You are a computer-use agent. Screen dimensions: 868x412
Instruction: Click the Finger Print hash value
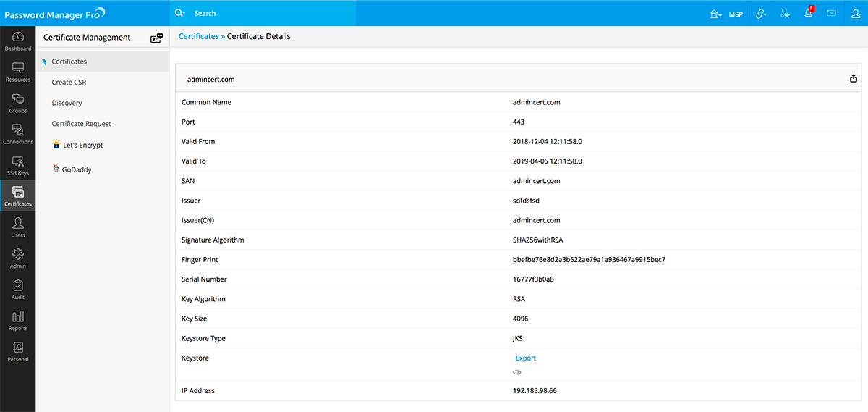589,259
